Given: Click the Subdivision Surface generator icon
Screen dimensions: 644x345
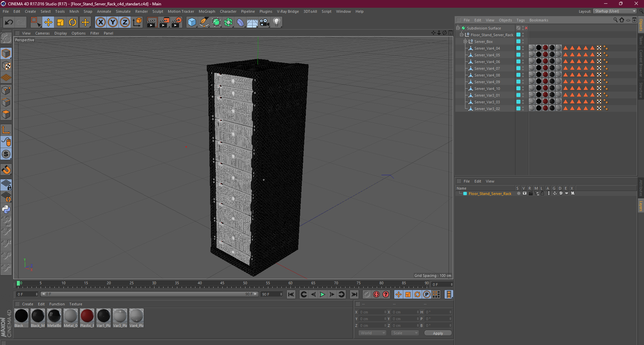Looking at the screenshot, I should click(x=216, y=22).
